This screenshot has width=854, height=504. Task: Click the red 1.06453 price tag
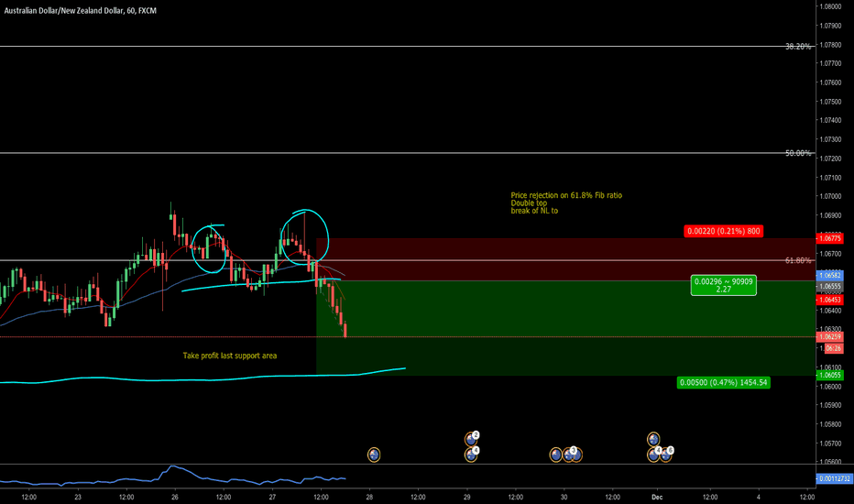click(x=830, y=300)
